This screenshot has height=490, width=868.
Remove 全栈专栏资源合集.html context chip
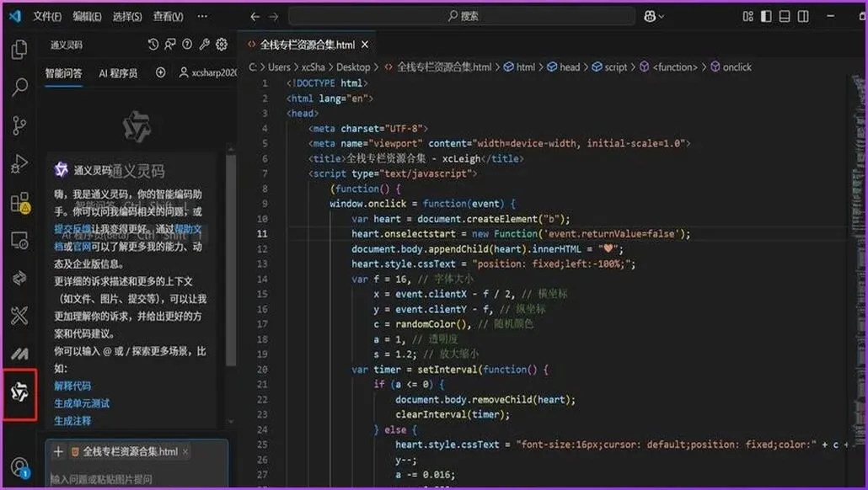tap(185, 452)
